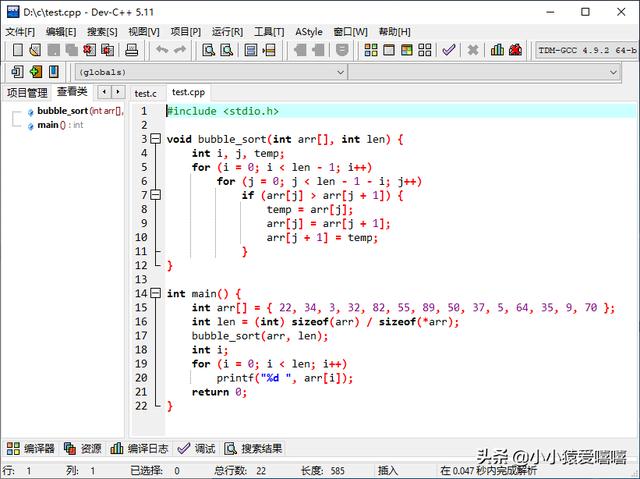Click the Replace icon
Viewport: 640px width, 479px height.
pos(227,50)
